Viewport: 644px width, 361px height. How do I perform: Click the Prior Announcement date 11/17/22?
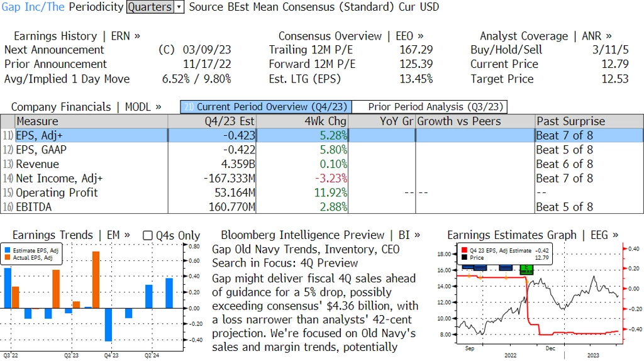click(207, 64)
